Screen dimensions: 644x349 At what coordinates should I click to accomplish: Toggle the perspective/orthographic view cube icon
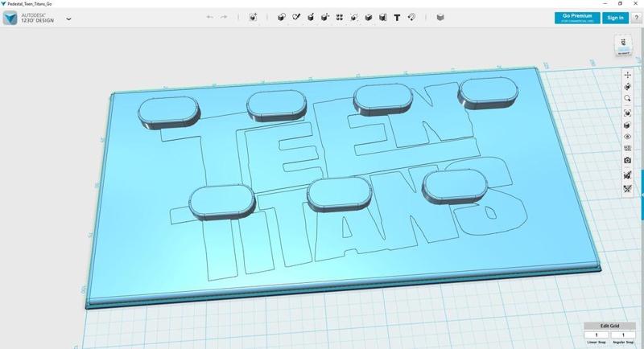coord(627,125)
